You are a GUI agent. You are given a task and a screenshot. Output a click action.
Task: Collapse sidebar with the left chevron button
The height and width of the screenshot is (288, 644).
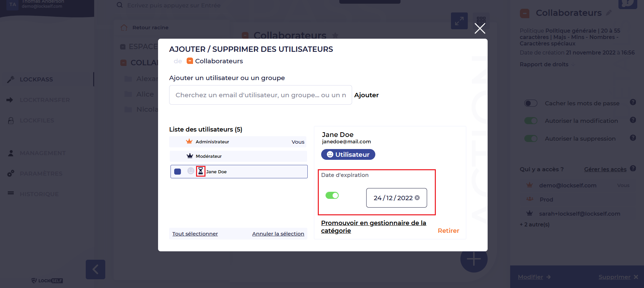click(x=96, y=269)
